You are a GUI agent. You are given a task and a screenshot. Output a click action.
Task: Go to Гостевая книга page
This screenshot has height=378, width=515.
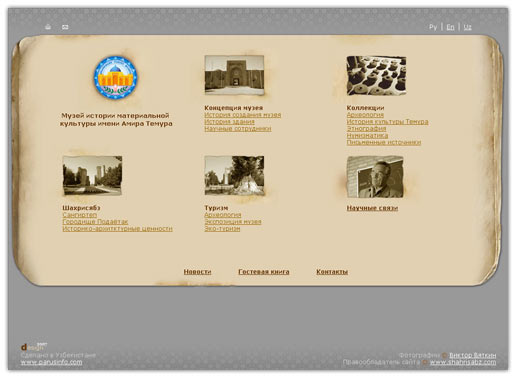[x=264, y=272]
